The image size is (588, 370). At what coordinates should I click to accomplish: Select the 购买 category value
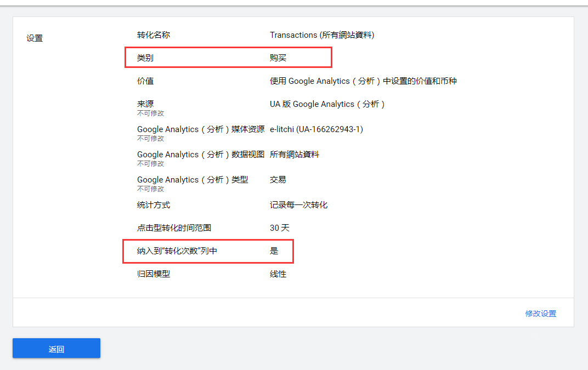click(278, 58)
